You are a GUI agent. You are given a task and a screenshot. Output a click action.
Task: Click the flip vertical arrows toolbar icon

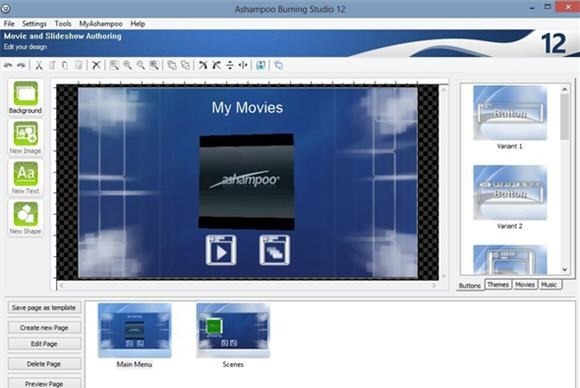(230, 65)
